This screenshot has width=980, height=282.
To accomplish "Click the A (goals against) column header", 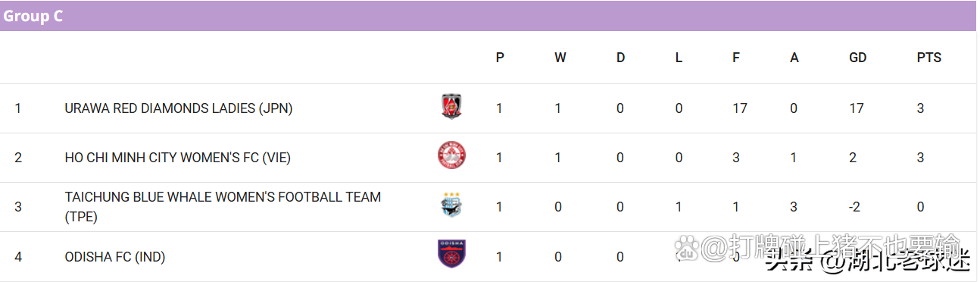I will [x=794, y=58].
